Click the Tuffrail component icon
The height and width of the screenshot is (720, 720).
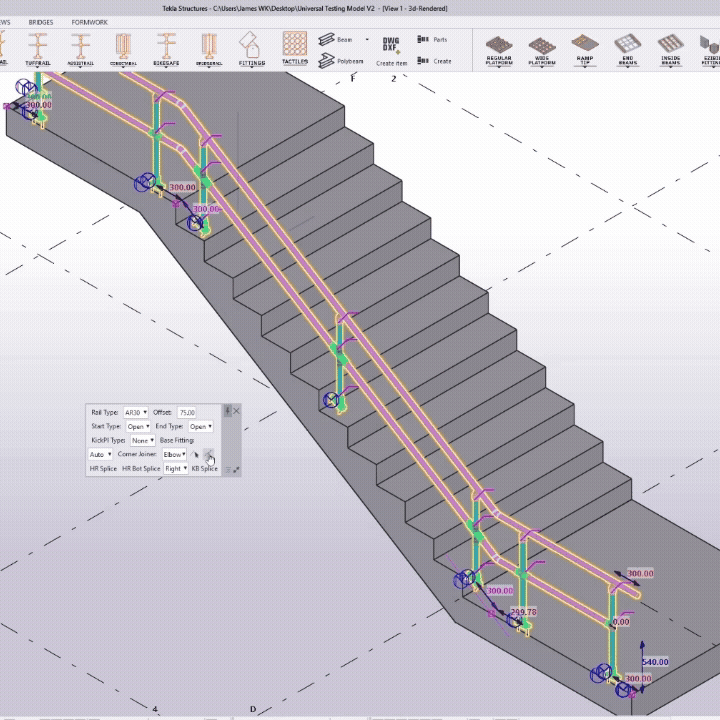coord(38,46)
